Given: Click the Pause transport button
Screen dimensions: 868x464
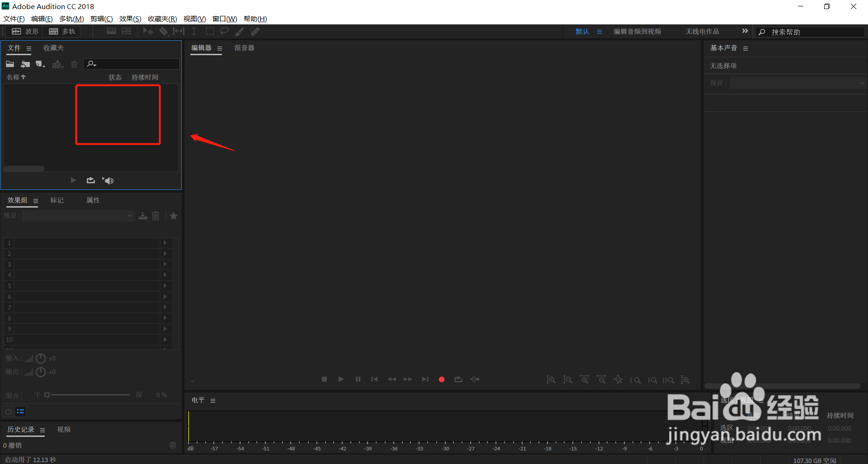Looking at the screenshot, I should coord(358,379).
